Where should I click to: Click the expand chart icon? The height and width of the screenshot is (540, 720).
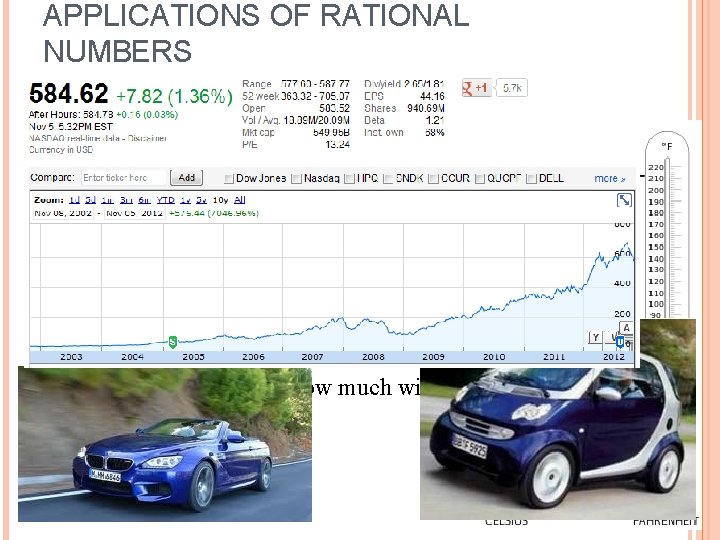coord(624,200)
